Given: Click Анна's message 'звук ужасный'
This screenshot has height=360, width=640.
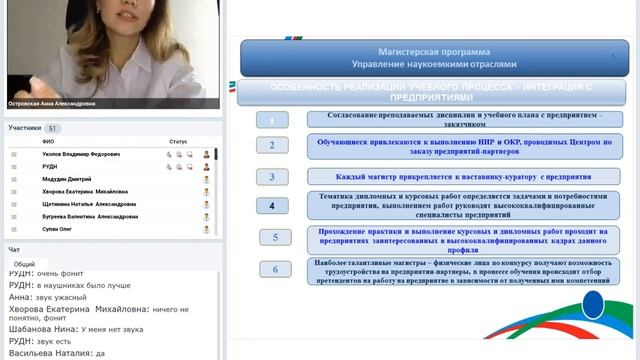Looking at the screenshot, I should point(61,297).
